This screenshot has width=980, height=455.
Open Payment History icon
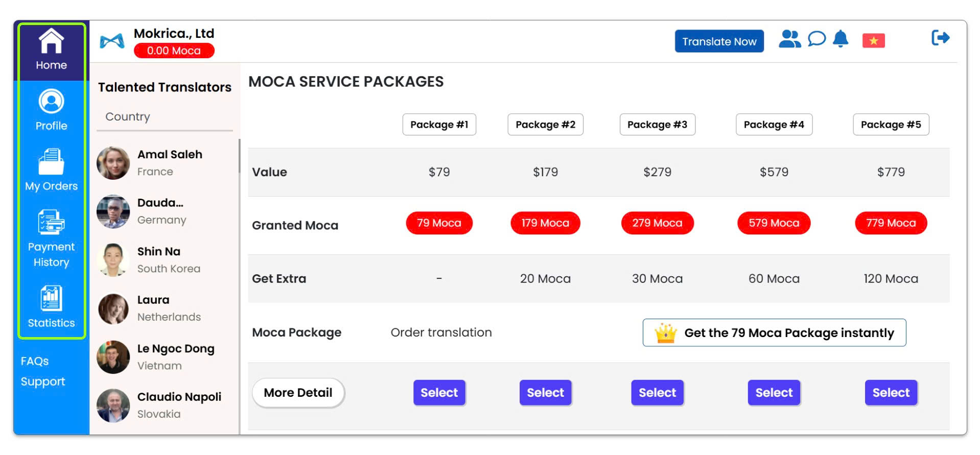pyautogui.click(x=51, y=223)
